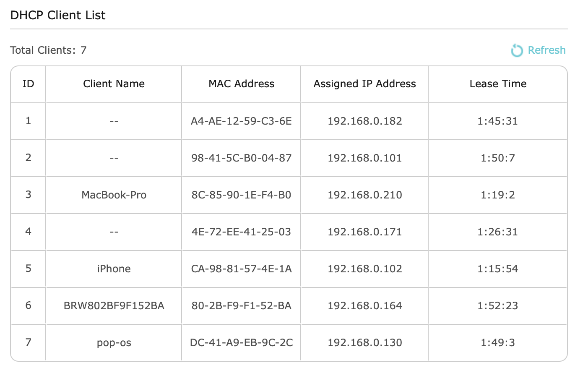Select MAC address A4-AE-12-59-C3-6E

(x=241, y=121)
